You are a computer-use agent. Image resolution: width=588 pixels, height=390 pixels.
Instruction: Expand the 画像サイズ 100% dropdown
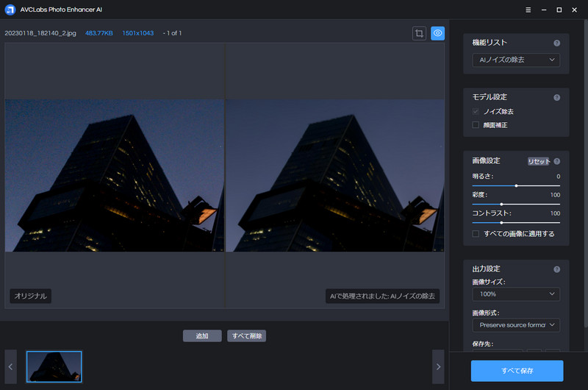pos(515,294)
